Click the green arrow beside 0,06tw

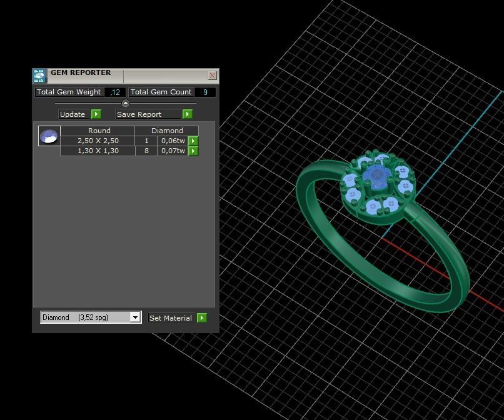(x=193, y=141)
